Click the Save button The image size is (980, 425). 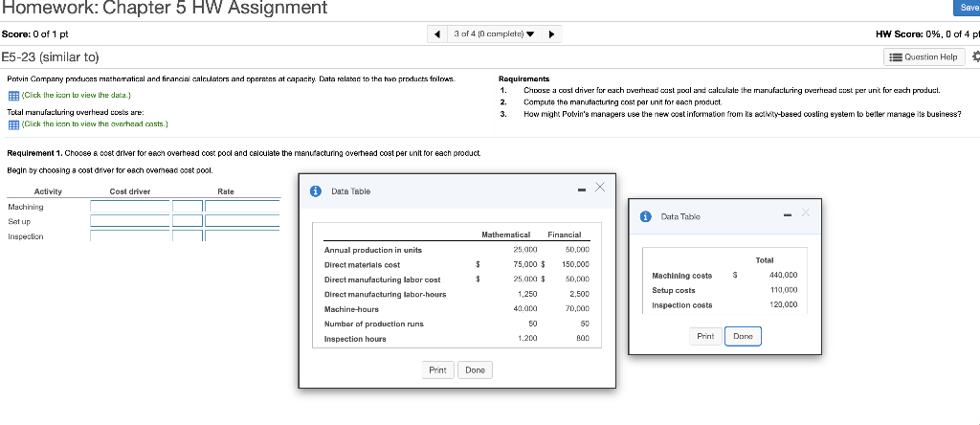(968, 8)
